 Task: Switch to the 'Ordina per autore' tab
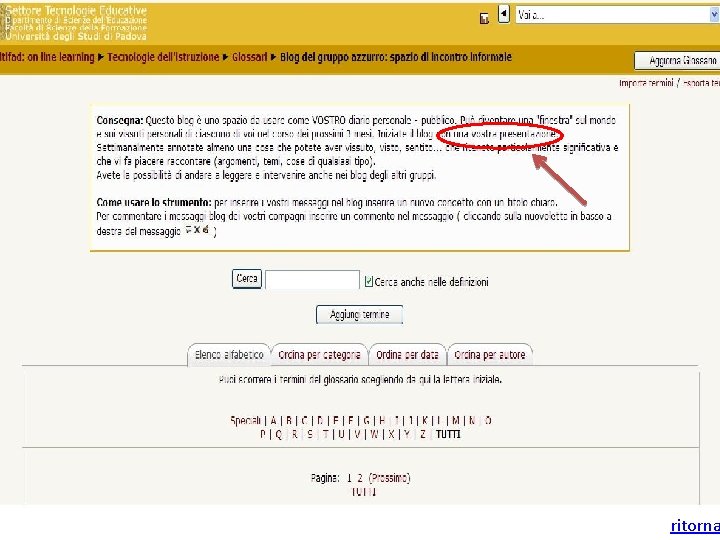pyautogui.click(x=490, y=354)
